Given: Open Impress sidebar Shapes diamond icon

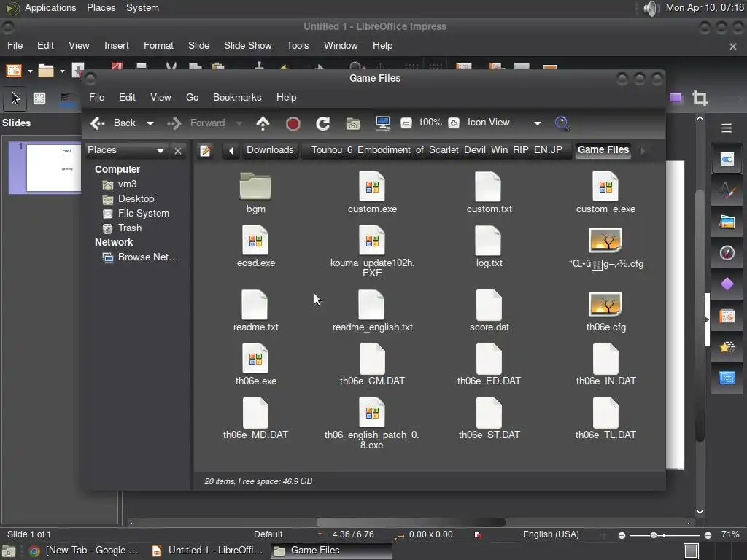Looking at the screenshot, I should coord(727,284).
